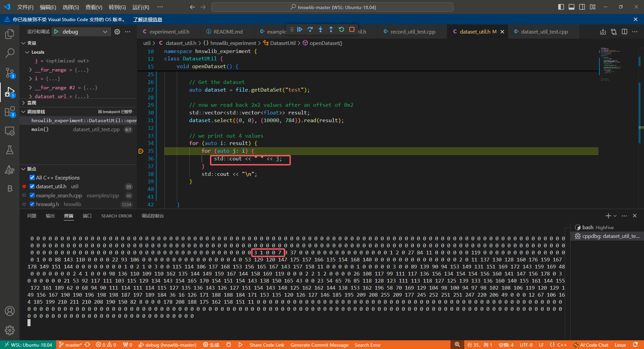Click Generate Commit Message in status bar
The width and height of the screenshot is (644, 349).
(319, 345)
